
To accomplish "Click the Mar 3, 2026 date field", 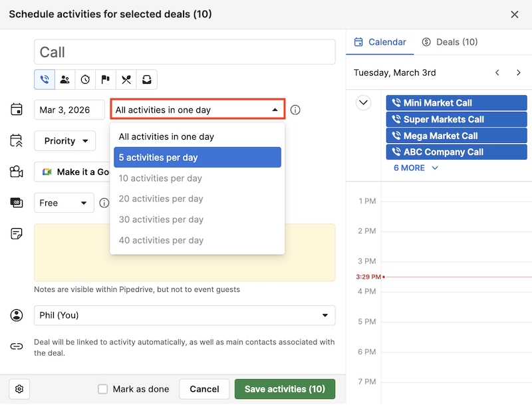I will pyautogui.click(x=69, y=110).
